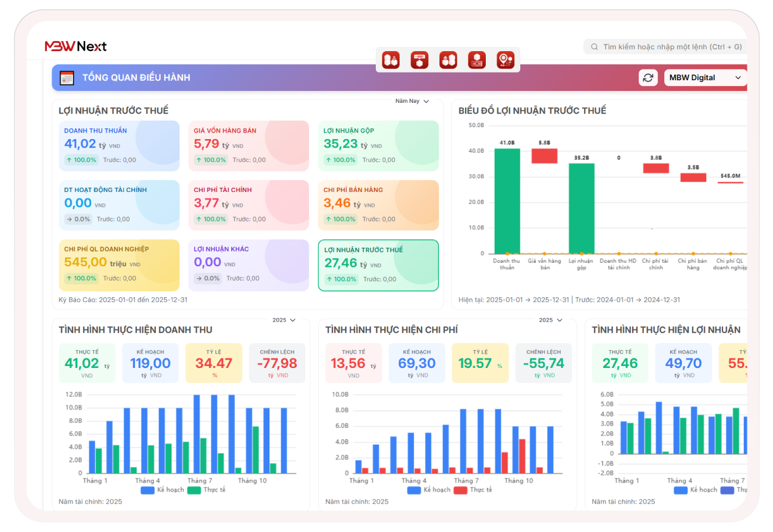The image size is (773, 532).
Task: Click the MBW Next logo
Action: [76, 46]
